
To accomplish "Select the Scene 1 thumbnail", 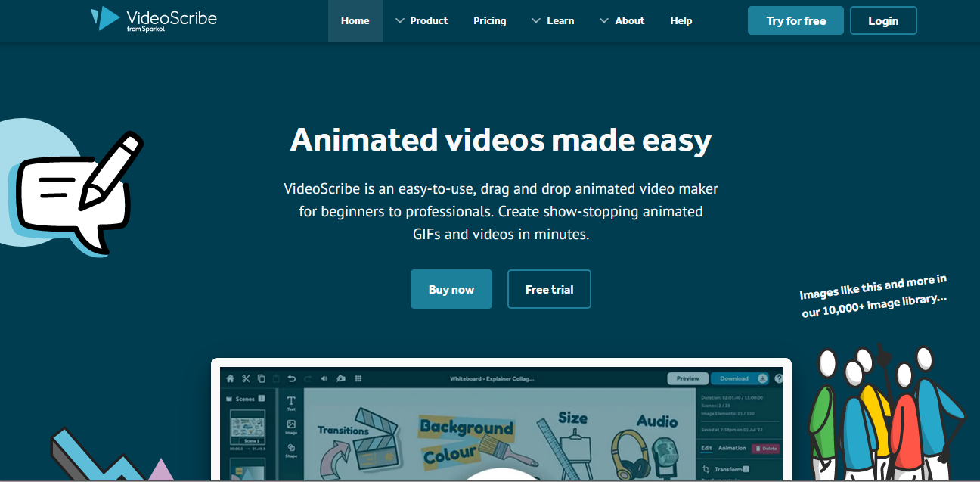I will (248, 428).
